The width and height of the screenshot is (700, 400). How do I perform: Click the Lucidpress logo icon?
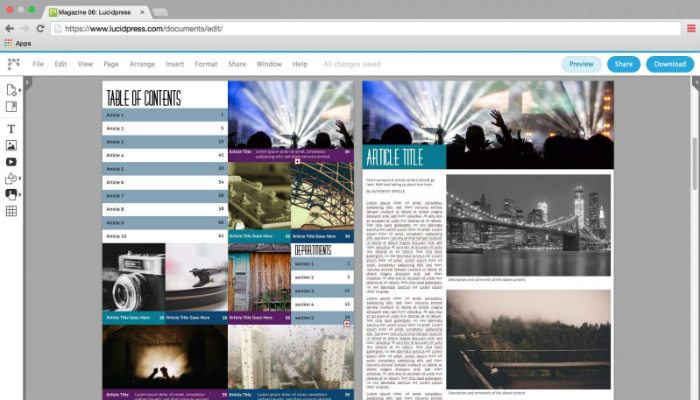tap(14, 64)
